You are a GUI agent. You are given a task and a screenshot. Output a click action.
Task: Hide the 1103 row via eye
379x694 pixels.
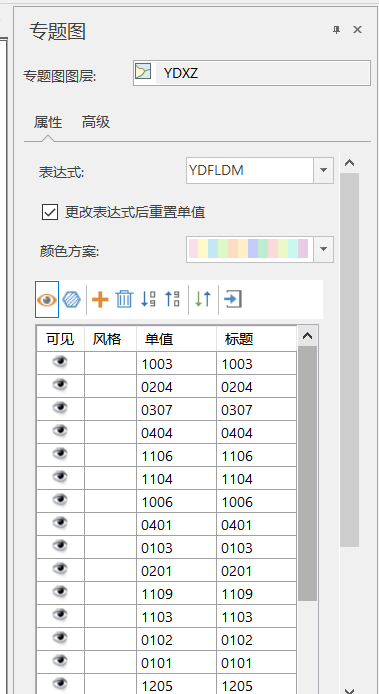(60, 616)
